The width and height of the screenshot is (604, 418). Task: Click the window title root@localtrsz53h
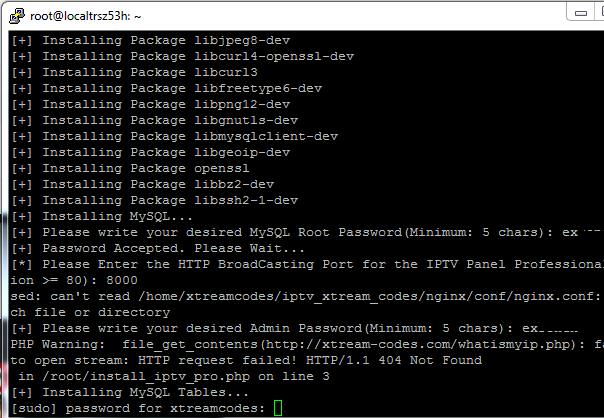coord(86,16)
